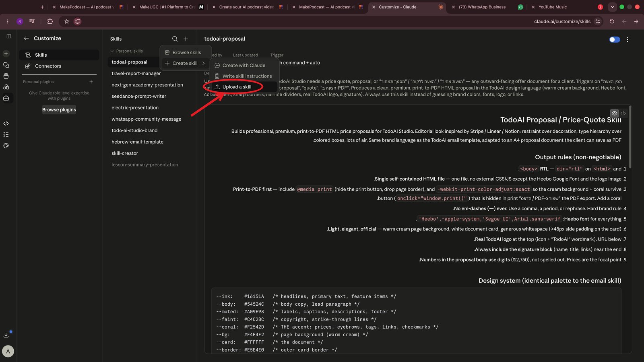Open a new browser tab
This screenshot has height=362, width=644.
coord(42,7)
